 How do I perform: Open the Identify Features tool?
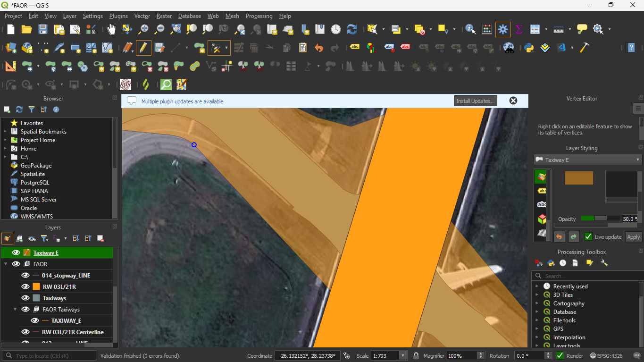pyautogui.click(x=470, y=29)
